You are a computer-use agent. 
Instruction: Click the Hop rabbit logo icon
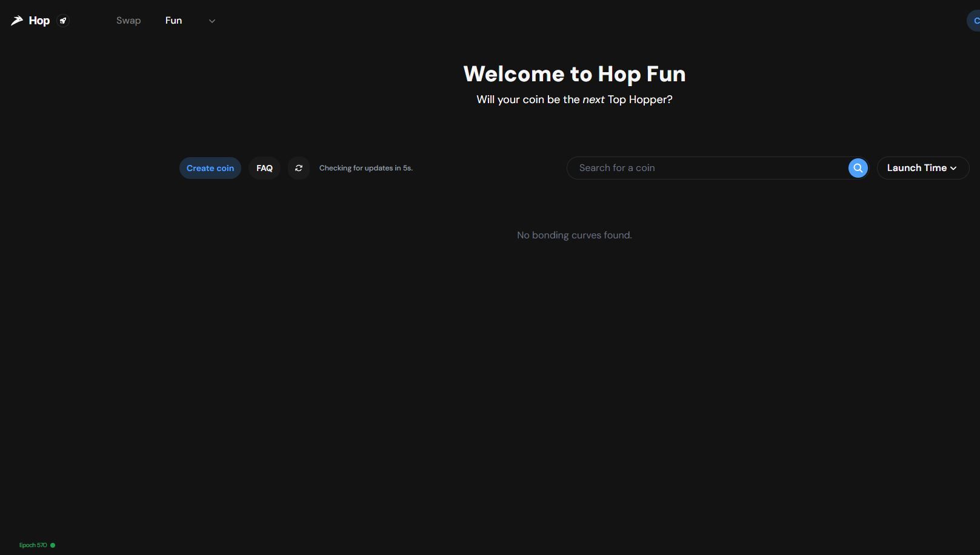(17, 21)
